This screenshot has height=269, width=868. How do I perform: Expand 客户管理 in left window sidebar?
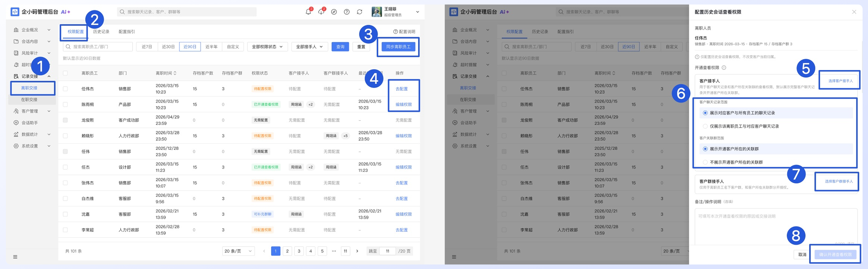(x=32, y=111)
